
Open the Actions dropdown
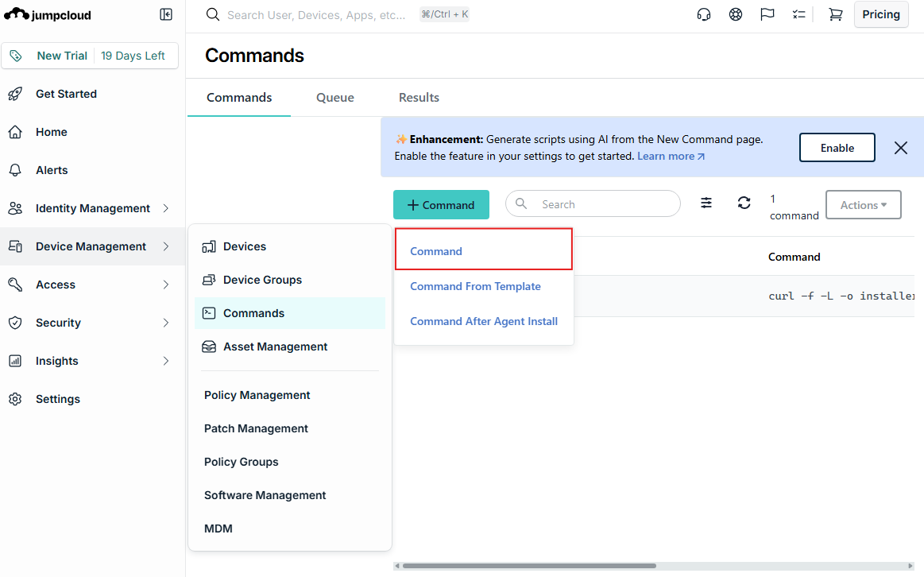(x=864, y=204)
